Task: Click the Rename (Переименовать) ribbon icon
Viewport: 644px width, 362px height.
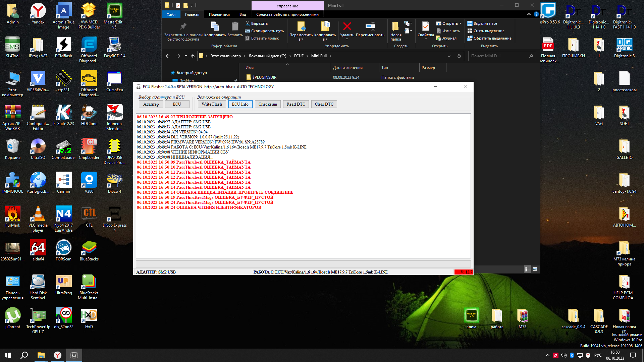Action: [370, 26]
